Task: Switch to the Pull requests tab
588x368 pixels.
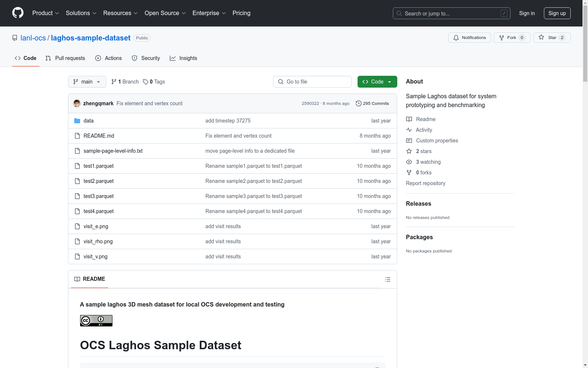Action: 65,58
